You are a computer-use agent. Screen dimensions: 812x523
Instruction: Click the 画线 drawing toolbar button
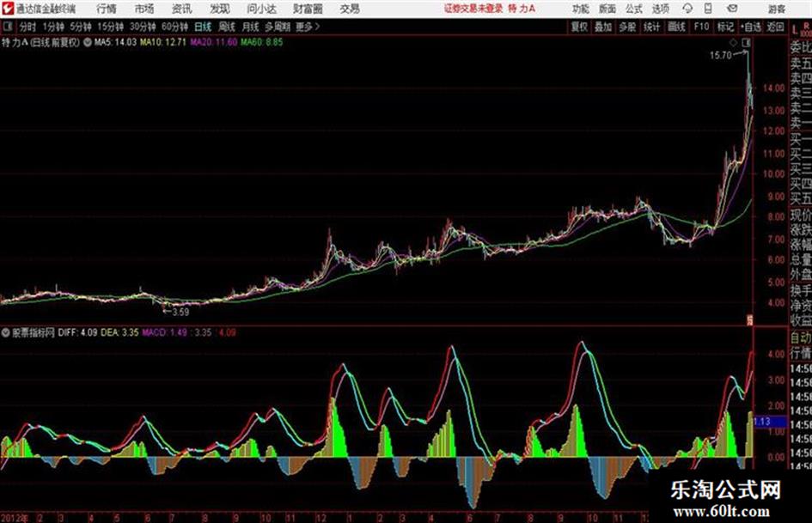click(x=677, y=27)
